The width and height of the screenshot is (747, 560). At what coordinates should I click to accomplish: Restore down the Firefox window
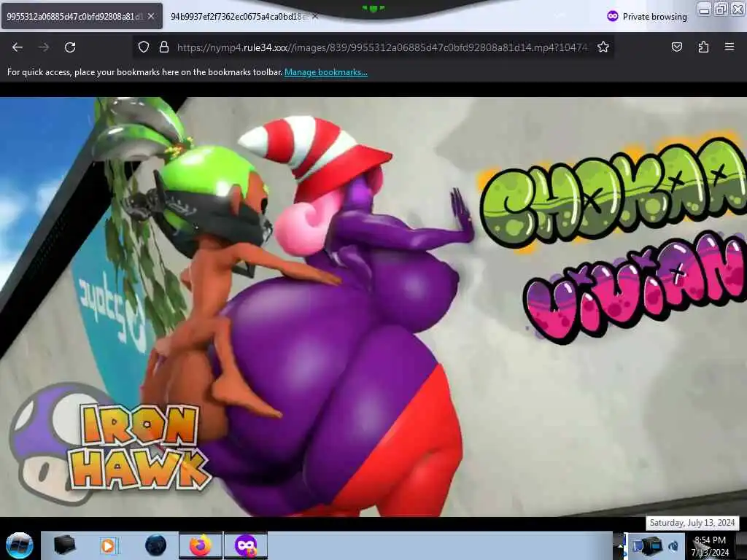click(721, 9)
